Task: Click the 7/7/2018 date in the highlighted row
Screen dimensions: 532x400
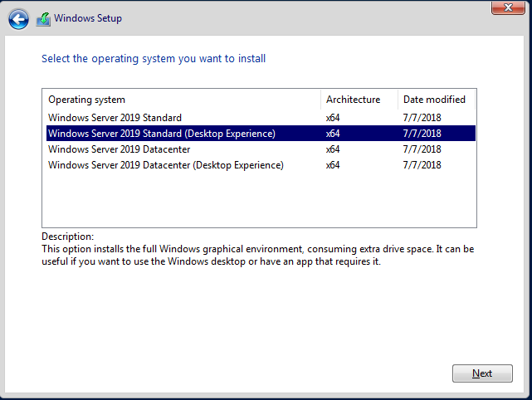Action: (x=421, y=134)
